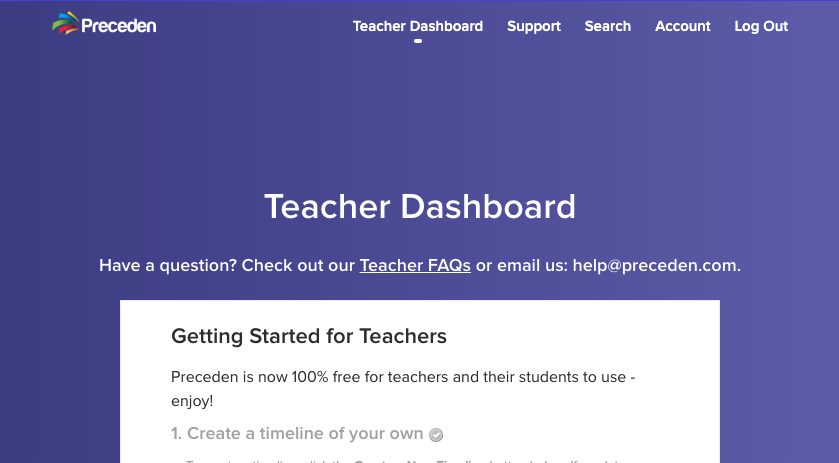Click the 'Preceden is now 100% free' paragraph
839x463 pixels.
pos(403,389)
